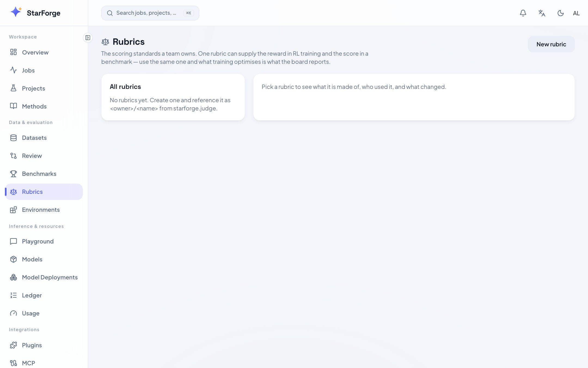The height and width of the screenshot is (368, 588).
Task: Click the StarForge star logo icon
Action: pyautogui.click(x=16, y=12)
